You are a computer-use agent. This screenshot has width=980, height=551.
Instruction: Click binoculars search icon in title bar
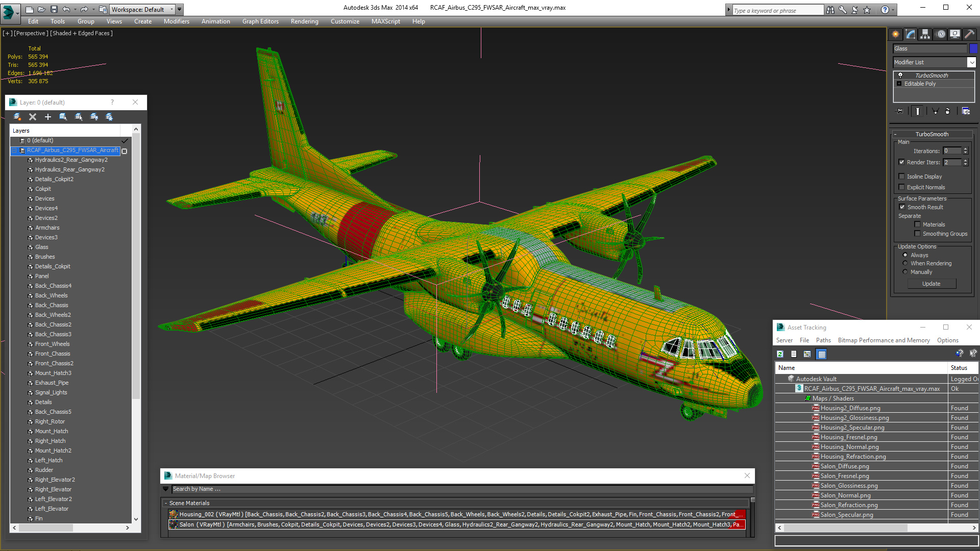pyautogui.click(x=830, y=10)
